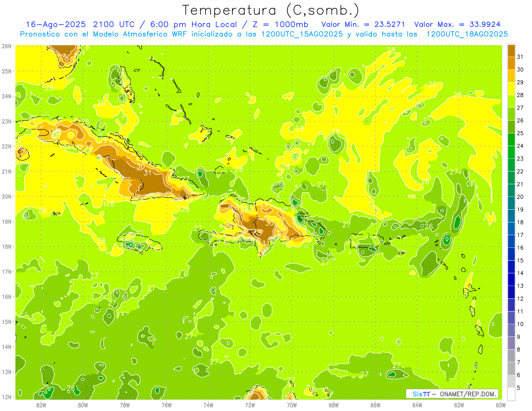Click the dark brown swatch above 31 in legend
This screenshot has width=532, height=411.
(x=511, y=50)
